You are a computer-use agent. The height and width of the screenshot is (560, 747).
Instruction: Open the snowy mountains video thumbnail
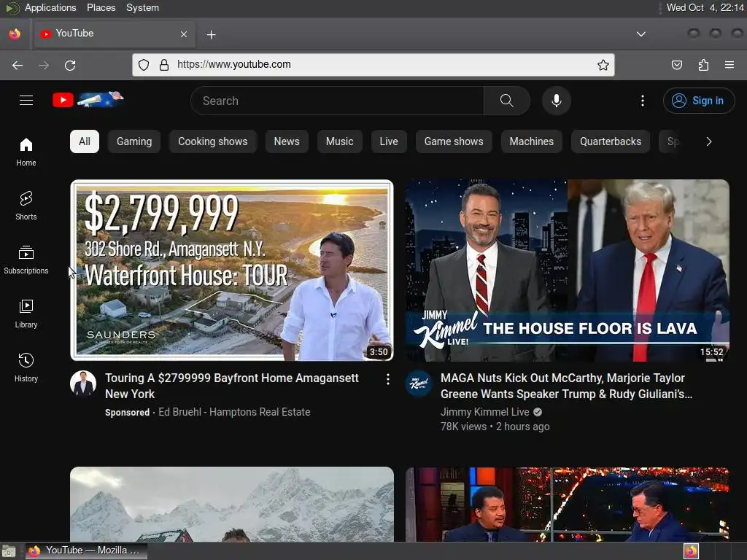232,504
